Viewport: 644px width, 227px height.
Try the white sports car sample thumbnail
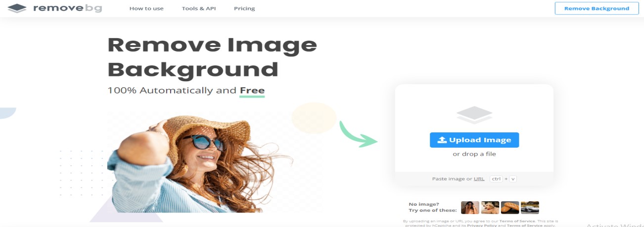click(x=530, y=207)
